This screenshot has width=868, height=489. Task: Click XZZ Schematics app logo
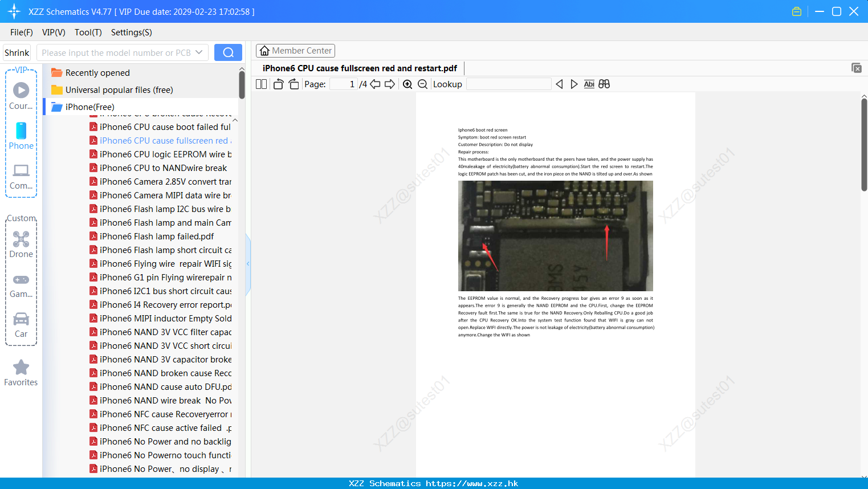click(x=14, y=11)
